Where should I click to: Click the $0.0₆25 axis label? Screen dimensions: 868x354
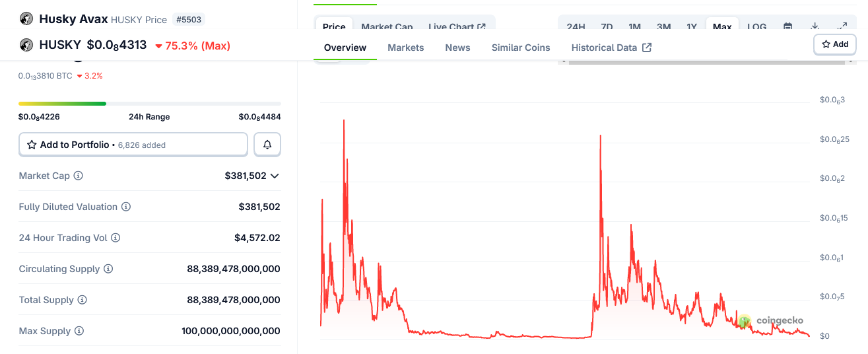pyautogui.click(x=834, y=139)
